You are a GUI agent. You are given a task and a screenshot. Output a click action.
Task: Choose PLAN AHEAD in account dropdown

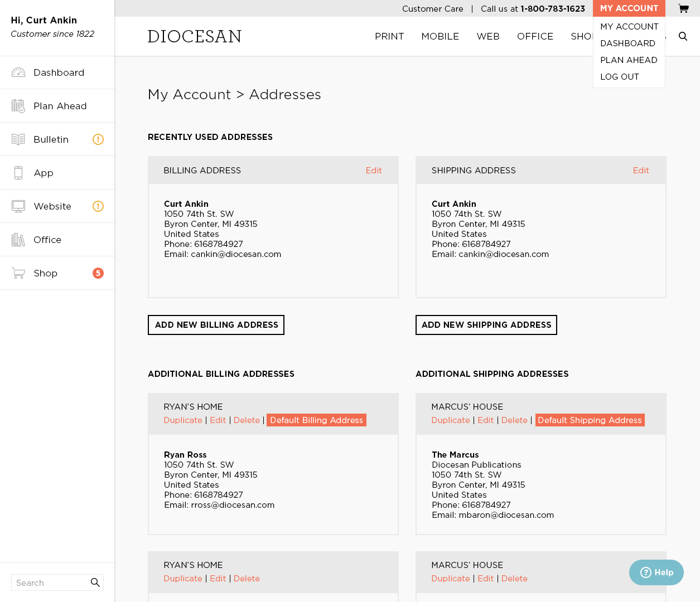[x=628, y=60]
